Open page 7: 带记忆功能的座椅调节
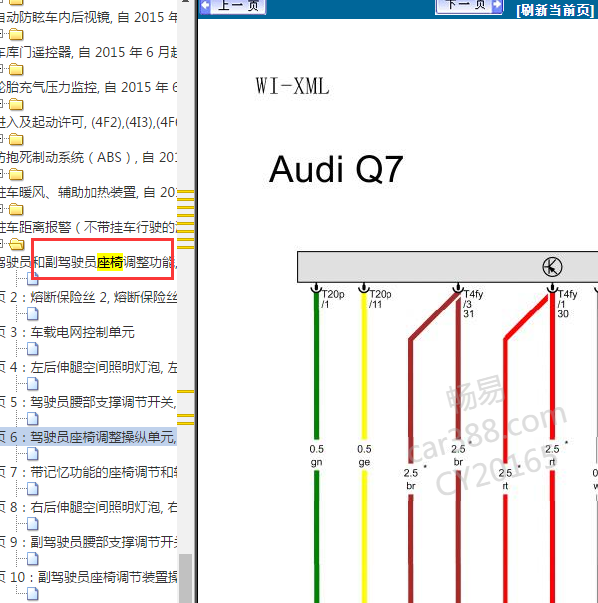Screen dimensions: 598x603 click(88, 472)
